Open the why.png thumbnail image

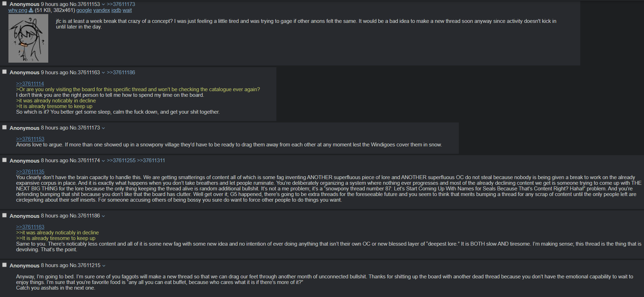[28, 38]
